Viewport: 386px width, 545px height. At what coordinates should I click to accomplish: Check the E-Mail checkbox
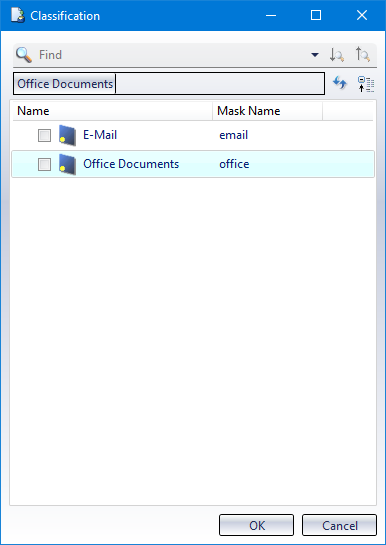click(x=44, y=135)
